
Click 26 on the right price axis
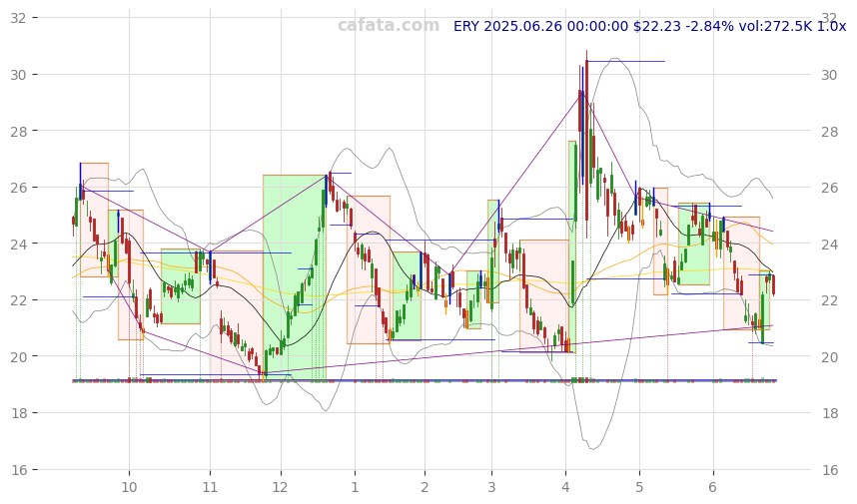829,188
